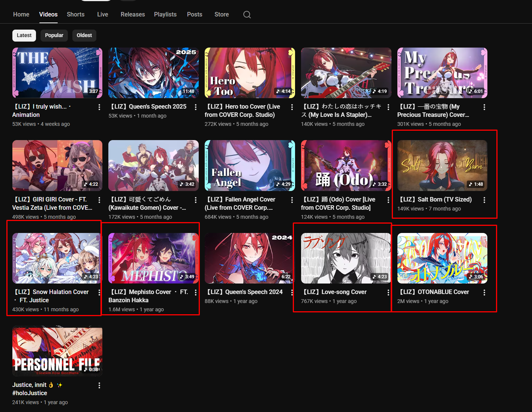Open options menu for OTONABLUE Cover
532x412 pixels.
[x=484, y=293]
